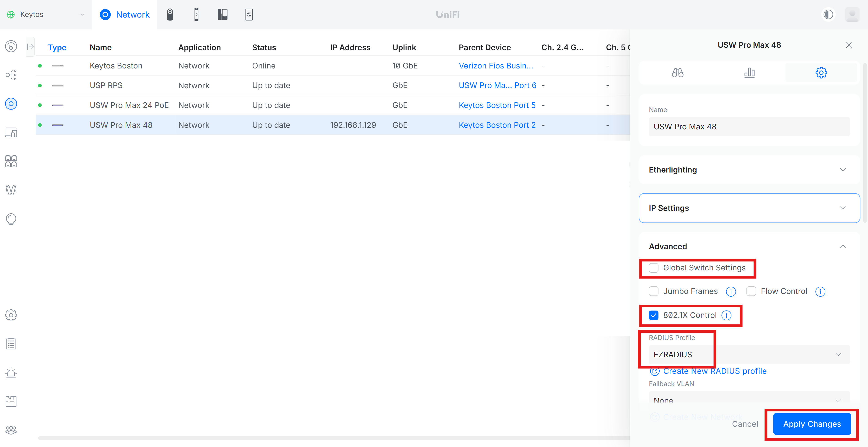Viewport: 868px width, 447px height.
Task: Click the device Name input field
Action: pos(749,126)
